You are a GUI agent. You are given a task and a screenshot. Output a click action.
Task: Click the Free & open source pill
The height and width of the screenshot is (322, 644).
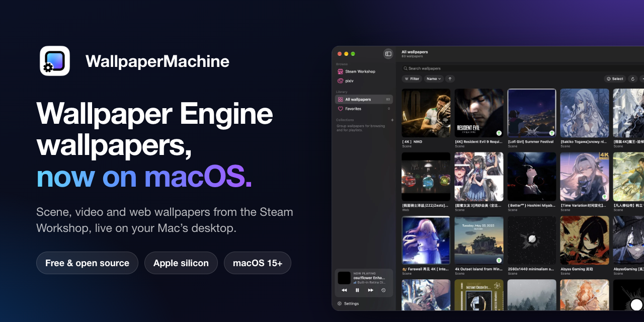(87, 263)
